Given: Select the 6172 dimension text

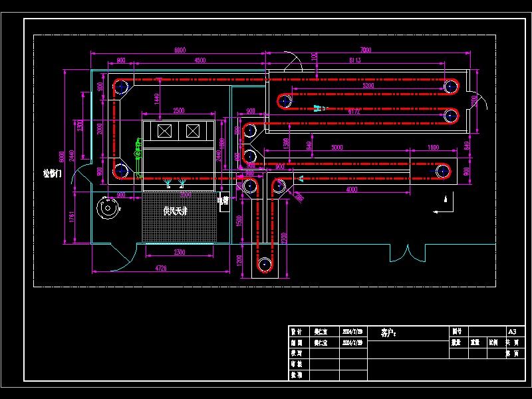Looking at the screenshot, I should [x=354, y=111].
